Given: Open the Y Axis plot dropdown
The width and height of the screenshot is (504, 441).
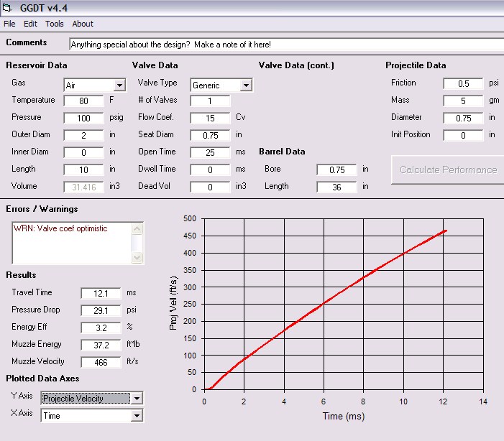Looking at the screenshot, I should [137, 399].
